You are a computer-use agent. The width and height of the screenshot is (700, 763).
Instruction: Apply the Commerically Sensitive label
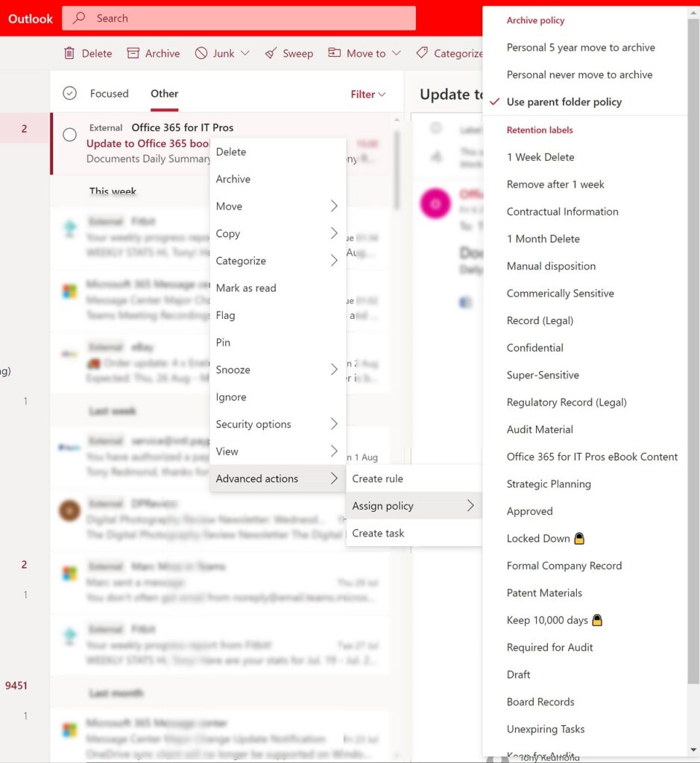coord(584,294)
